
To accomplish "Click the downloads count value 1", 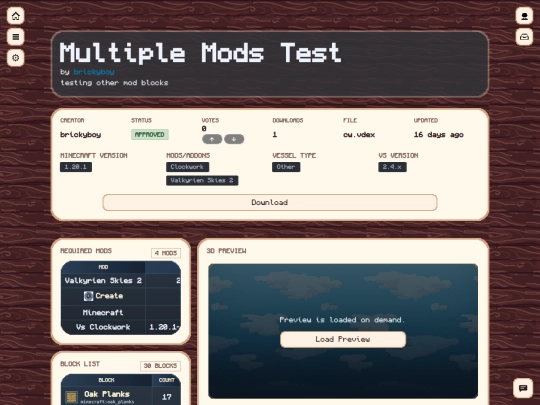I will tap(274, 135).
